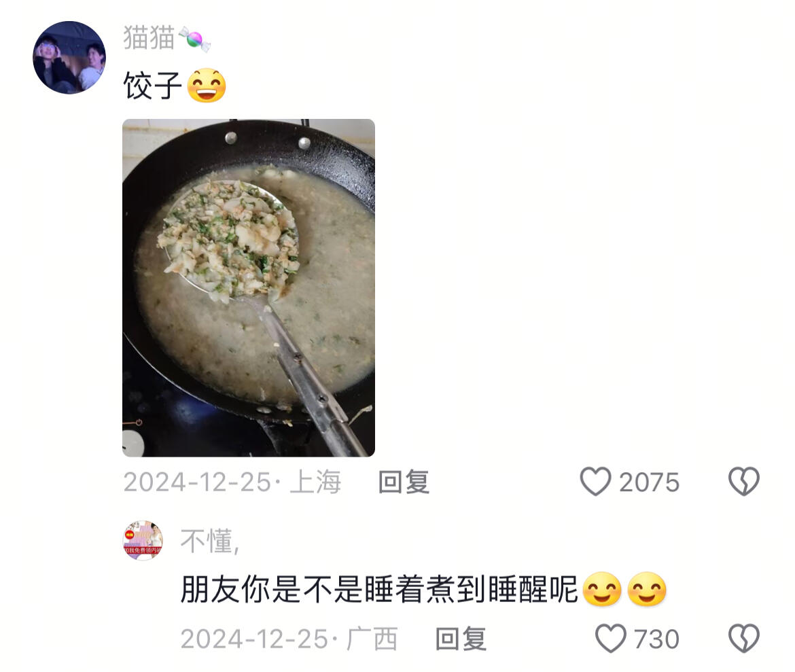Open 猫猫's profile avatar
This screenshot has width=795, height=672.
(69, 57)
